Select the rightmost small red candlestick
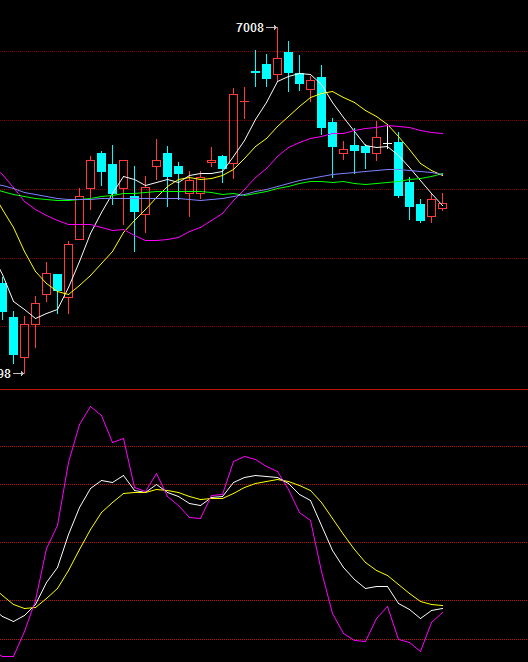 coord(442,206)
